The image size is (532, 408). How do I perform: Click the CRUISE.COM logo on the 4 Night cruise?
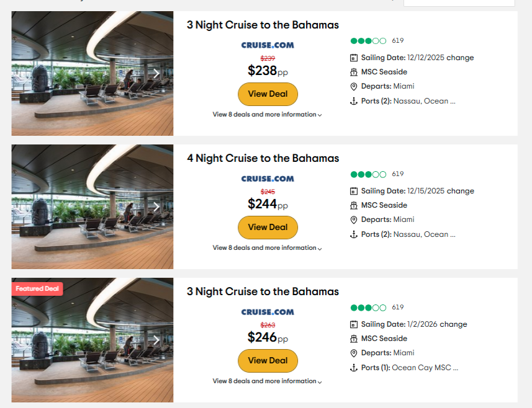click(268, 178)
